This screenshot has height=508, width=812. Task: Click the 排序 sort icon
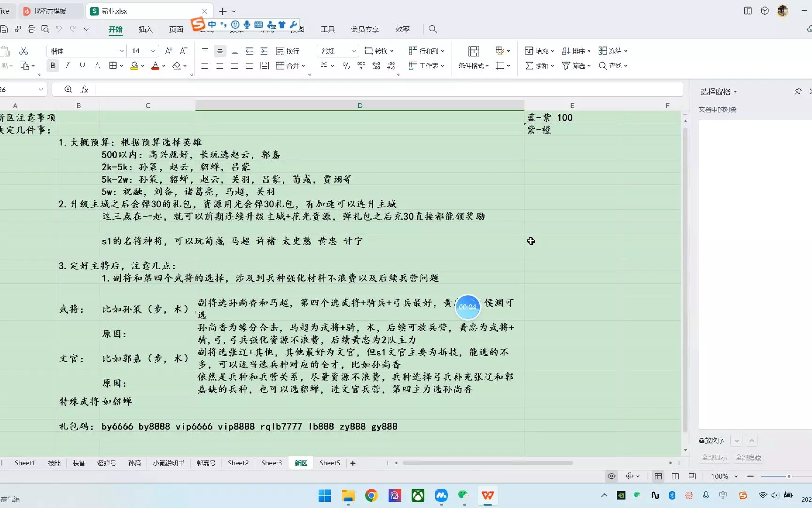pos(566,51)
